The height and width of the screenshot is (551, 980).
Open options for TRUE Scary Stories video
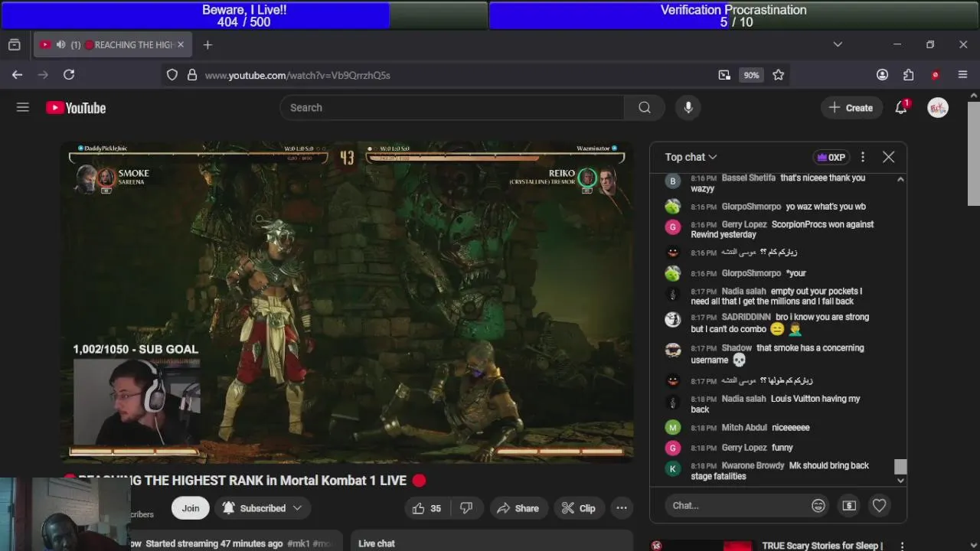(902, 546)
